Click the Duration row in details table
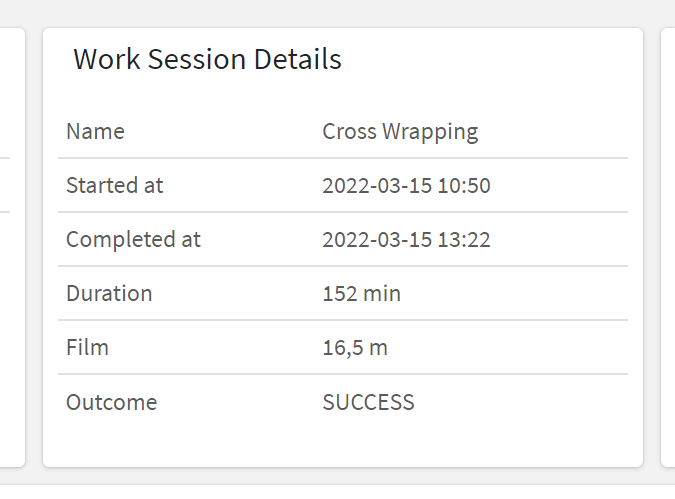Image resolution: width=675 pixels, height=499 pixels. pos(343,294)
